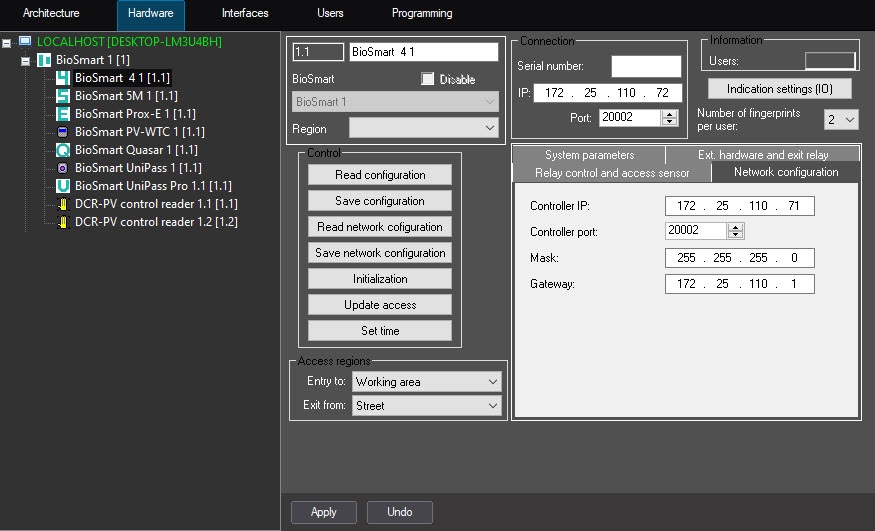
Task: Click the BioSmart UniPass Pro 1.1 icon
Action: coord(63,186)
